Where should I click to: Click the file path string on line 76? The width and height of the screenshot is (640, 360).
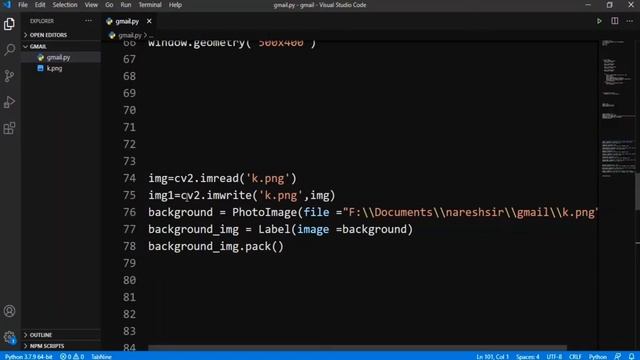click(x=471, y=212)
